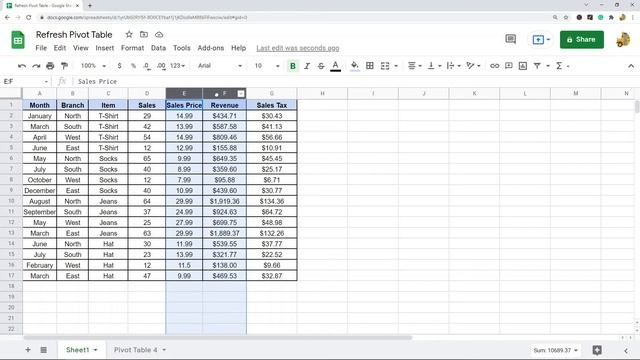Open the last edit history link

click(x=298, y=48)
